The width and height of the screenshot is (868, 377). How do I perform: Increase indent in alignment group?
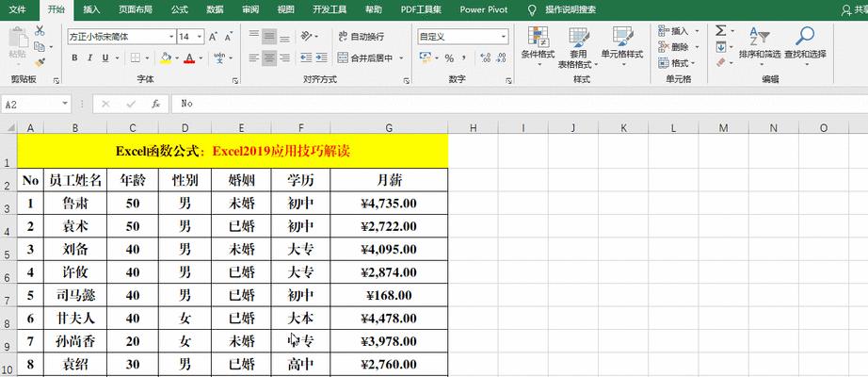322,57
